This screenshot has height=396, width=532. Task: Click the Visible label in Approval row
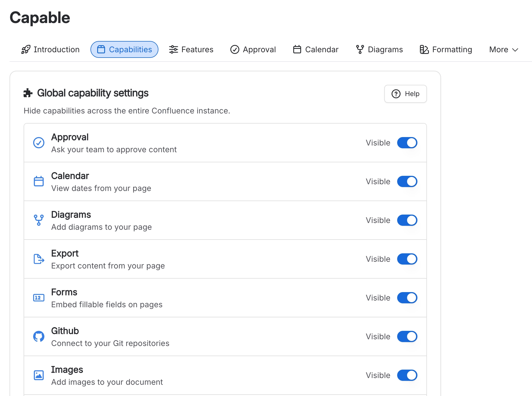378,143
